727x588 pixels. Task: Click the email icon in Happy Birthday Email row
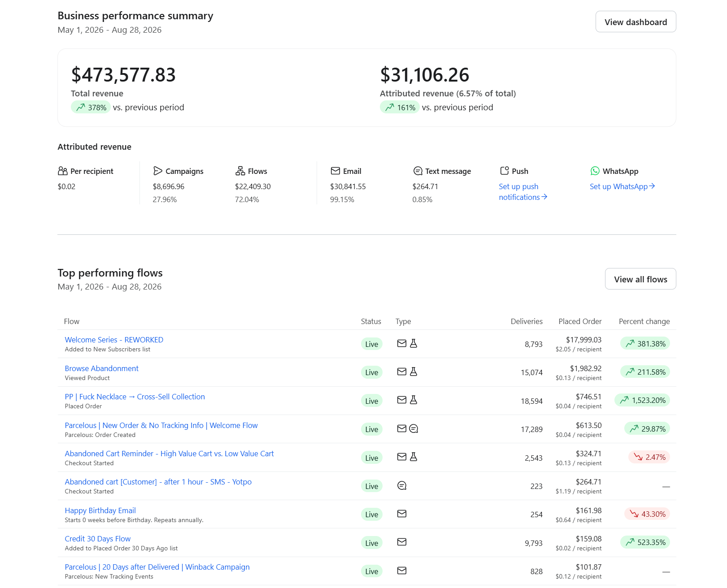(402, 514)
